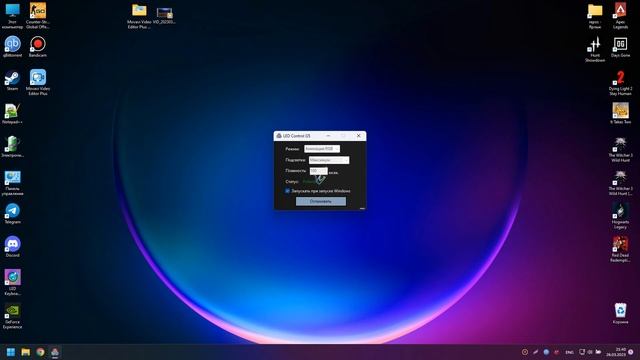Viewport: 640px width, 360px height.
Task: Open File Explorer from the taskbar
Action: (x=26, y=352)
